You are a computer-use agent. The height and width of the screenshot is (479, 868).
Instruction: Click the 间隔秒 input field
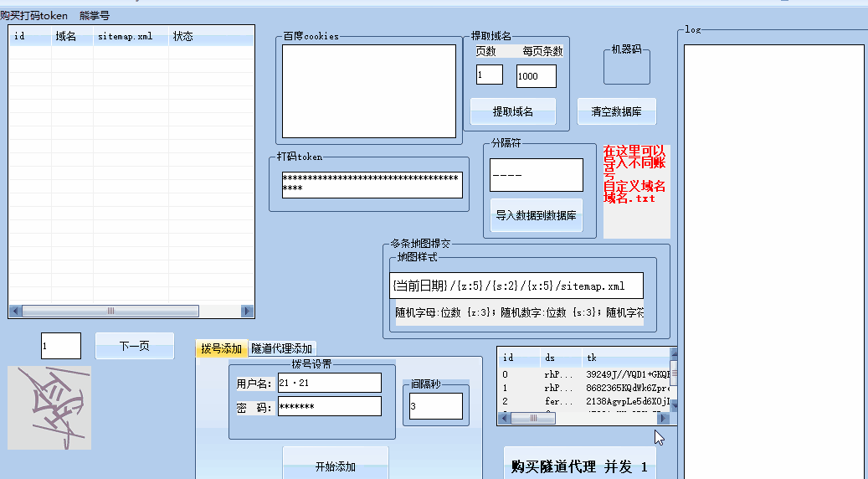coord(435,406)
